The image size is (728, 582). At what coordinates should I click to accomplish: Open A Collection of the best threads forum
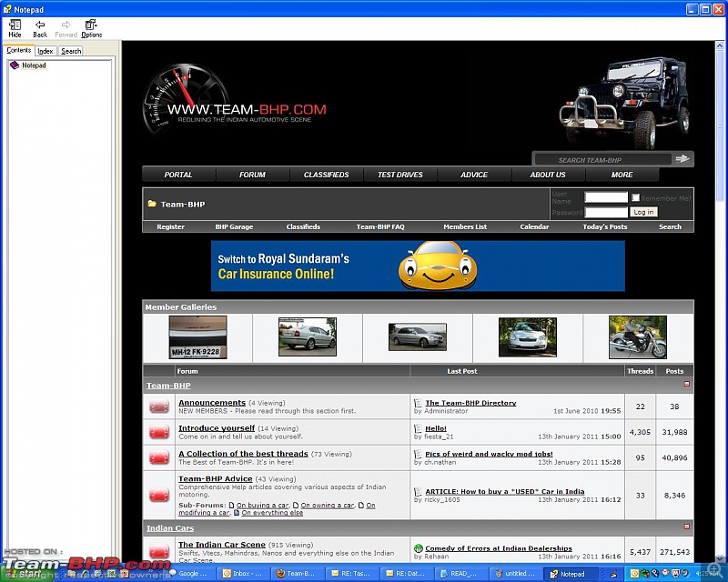click(243, 454)
